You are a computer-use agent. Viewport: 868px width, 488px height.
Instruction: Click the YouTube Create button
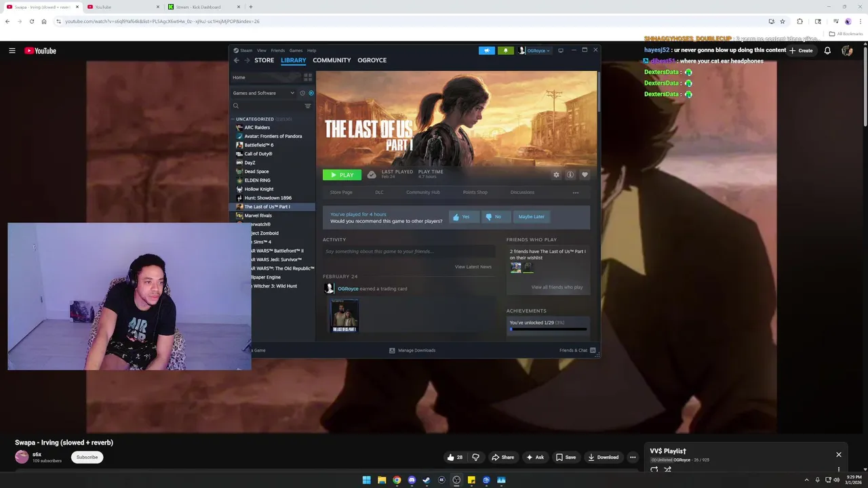[801, 51]
